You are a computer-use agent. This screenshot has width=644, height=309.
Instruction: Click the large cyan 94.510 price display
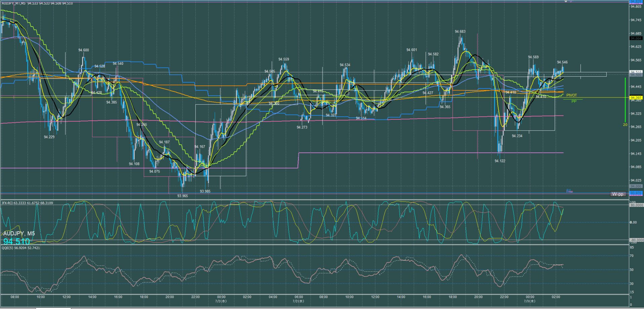pos(16,241)
